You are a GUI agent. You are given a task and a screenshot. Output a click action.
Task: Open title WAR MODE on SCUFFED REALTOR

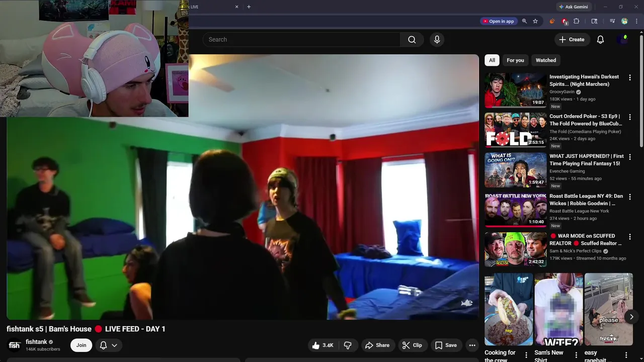[x=586, y=239]
